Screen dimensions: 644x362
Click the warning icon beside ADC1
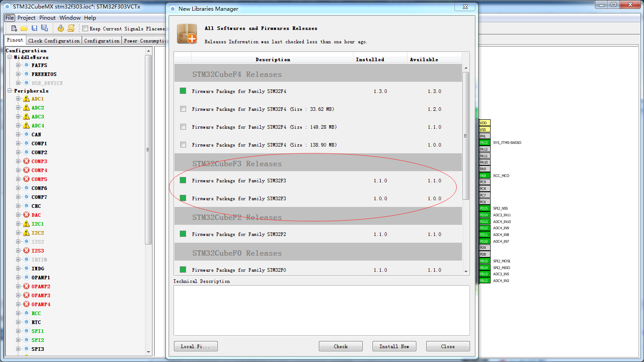tap(26, 99)
